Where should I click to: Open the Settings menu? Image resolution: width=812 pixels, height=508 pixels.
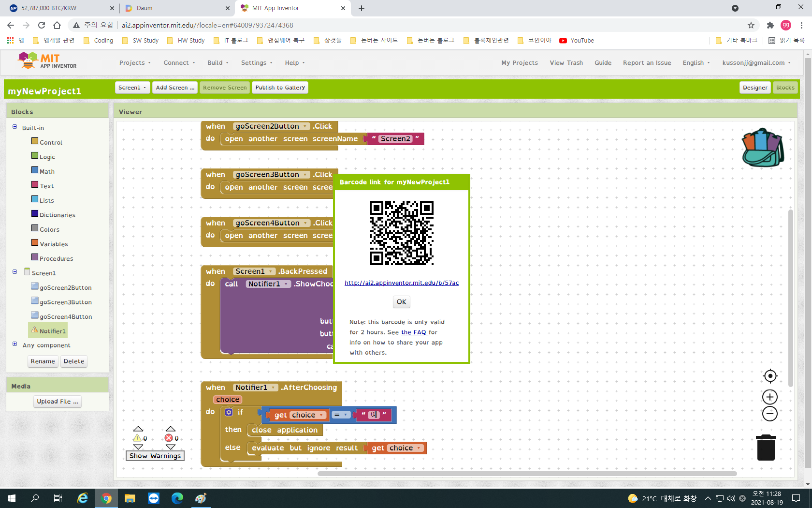257,63
